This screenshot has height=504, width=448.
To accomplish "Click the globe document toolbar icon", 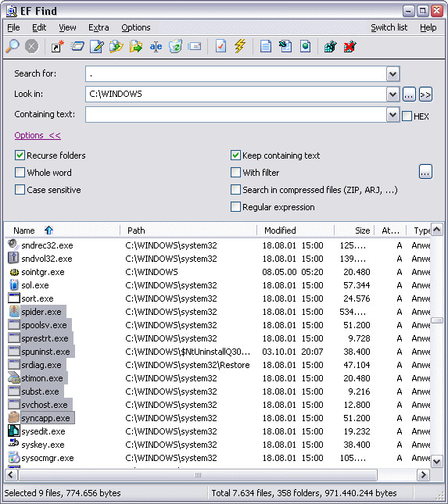I will point(305,47).
